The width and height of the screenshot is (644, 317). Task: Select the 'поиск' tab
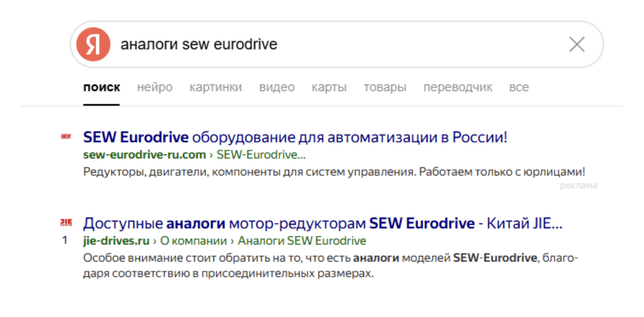pos(101,87)
